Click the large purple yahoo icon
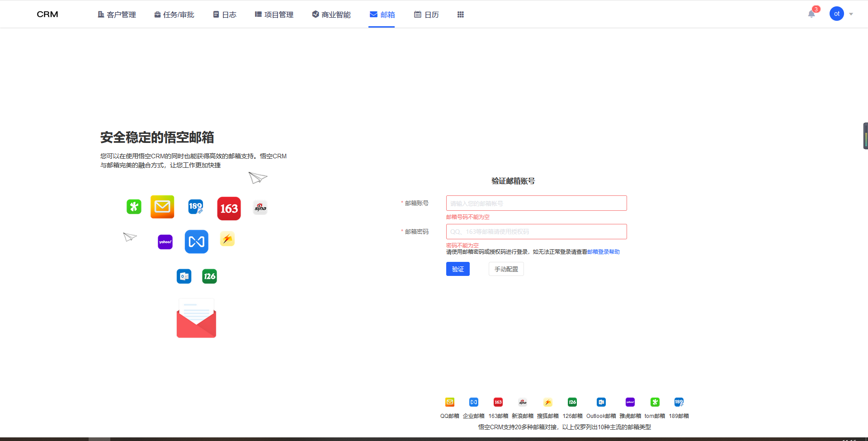 point(165,242)
